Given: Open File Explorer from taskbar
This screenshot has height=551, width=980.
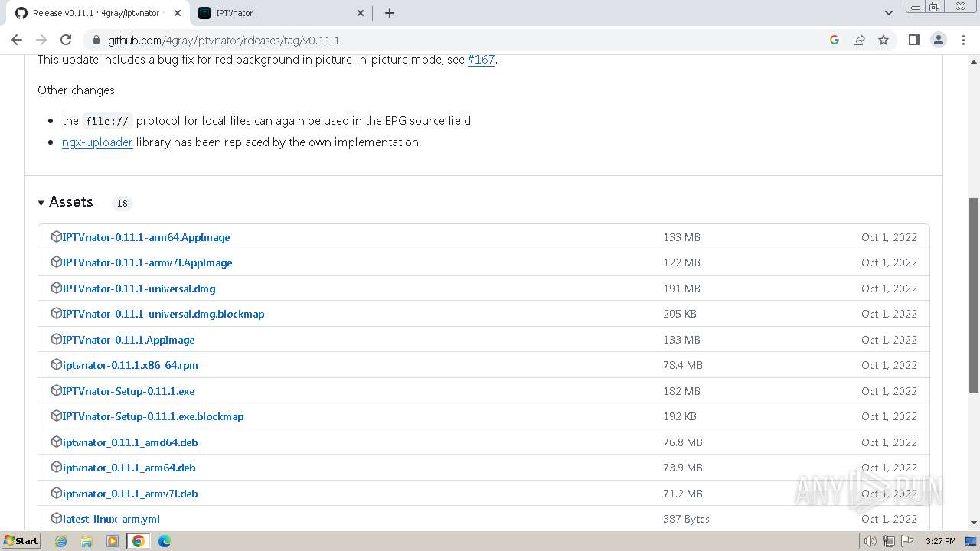Looking at the screenshot, I should coord(87,541).
